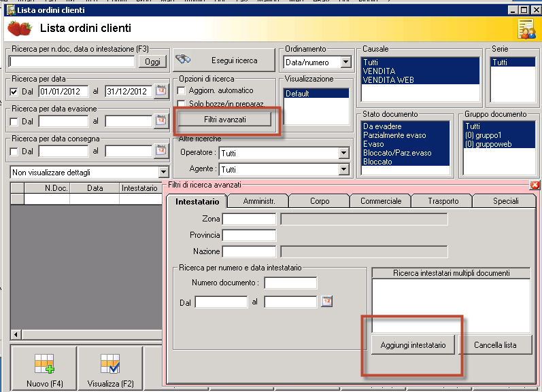
Task: Select Default in Visualizzazione list
Action: [316, 94]
